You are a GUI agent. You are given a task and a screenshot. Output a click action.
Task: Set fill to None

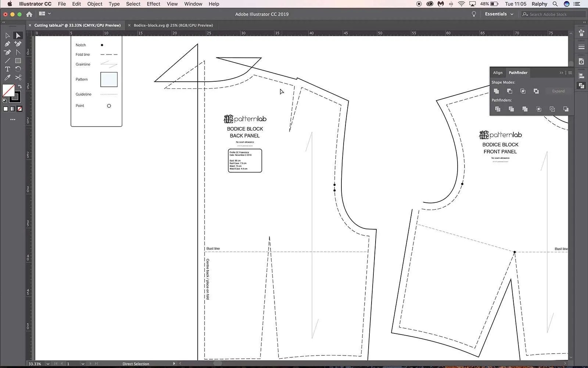(19, 109)
